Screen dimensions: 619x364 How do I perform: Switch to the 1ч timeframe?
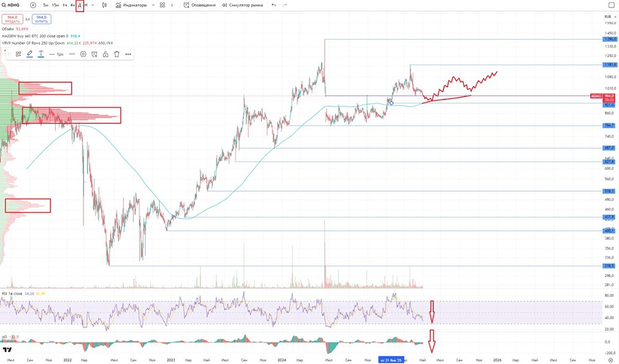point(65,5)
